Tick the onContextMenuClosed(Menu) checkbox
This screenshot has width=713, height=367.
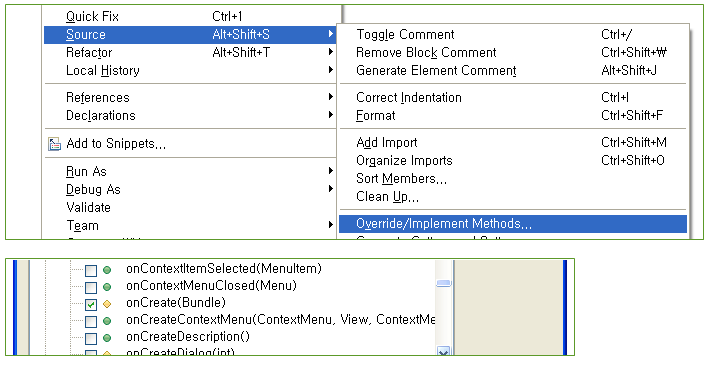coord(91,287)
